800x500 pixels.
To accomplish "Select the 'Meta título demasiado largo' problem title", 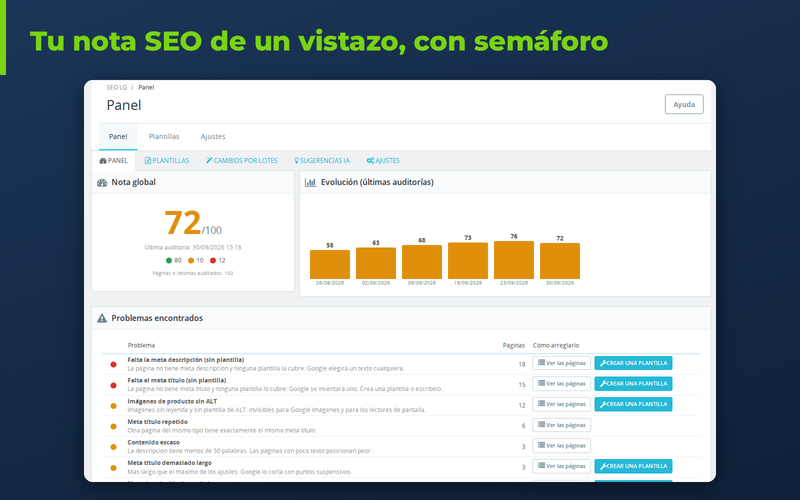I will 169,463.
